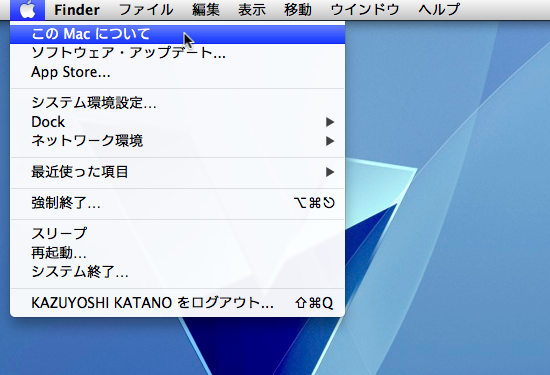
Task: Expand the 最近使った項目 submenu
Action: 177,172
